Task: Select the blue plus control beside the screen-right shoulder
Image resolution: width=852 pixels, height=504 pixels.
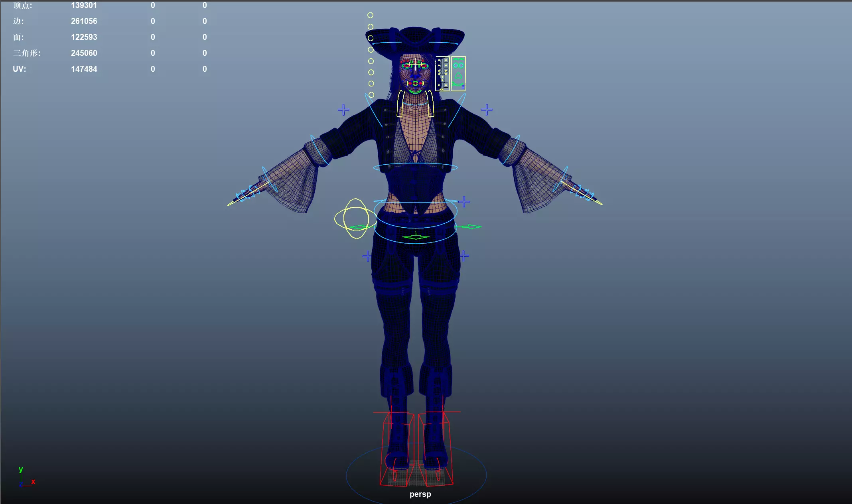Action: pos(487,110)
